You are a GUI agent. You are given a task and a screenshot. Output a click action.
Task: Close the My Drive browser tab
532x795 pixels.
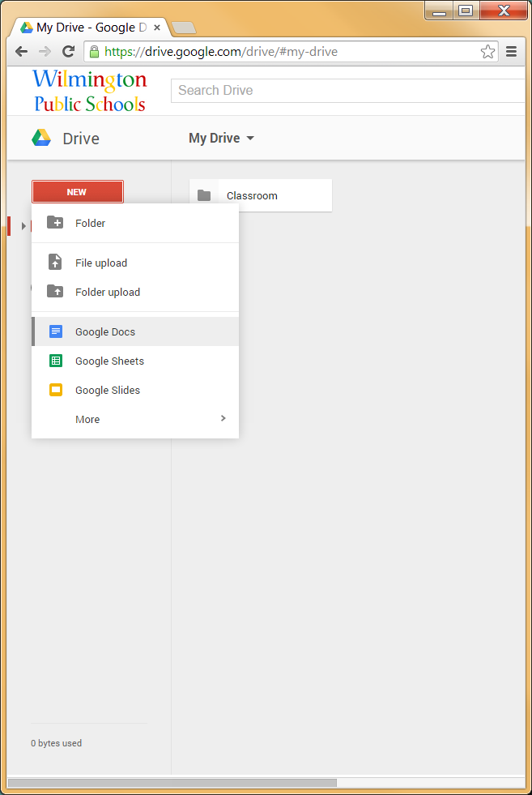[157, 28]
